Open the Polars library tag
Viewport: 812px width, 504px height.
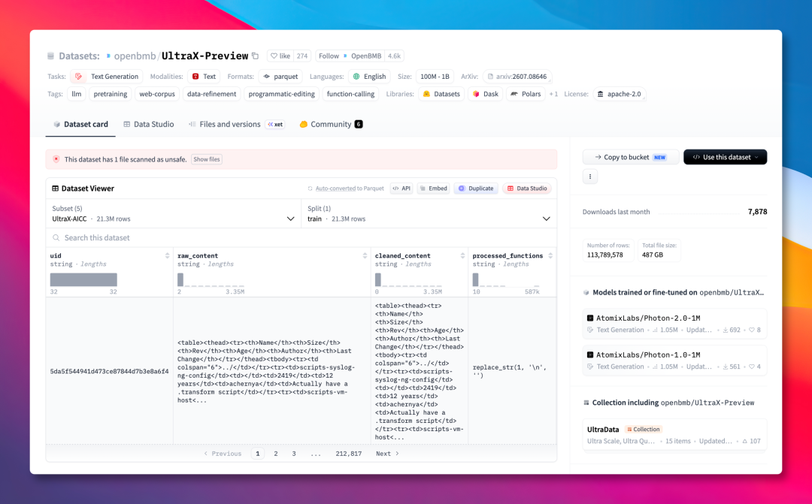526,94
